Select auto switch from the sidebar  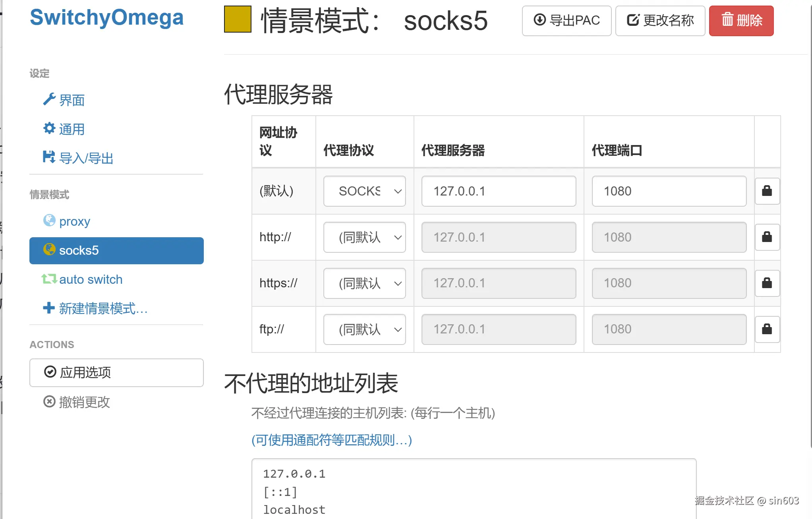[x=91, y=279]
